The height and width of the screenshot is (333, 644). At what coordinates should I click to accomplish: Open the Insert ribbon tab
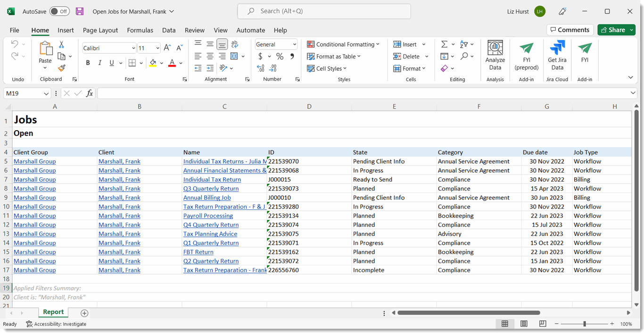pos(66,30)
